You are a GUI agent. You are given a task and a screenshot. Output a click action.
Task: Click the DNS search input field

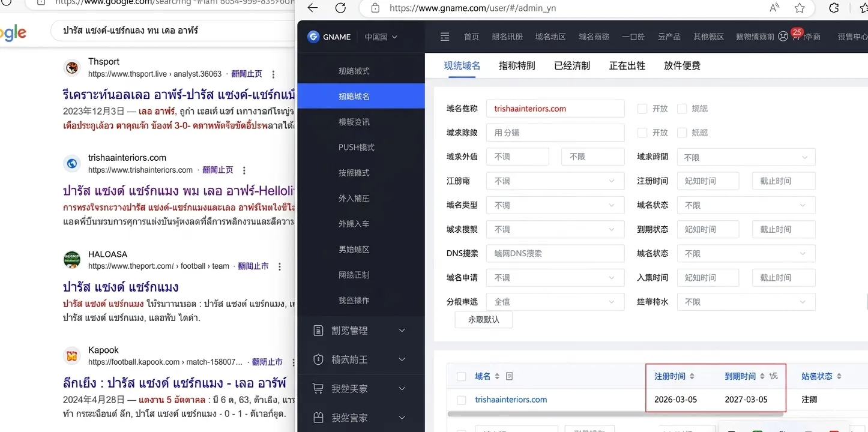coord(555,253)
